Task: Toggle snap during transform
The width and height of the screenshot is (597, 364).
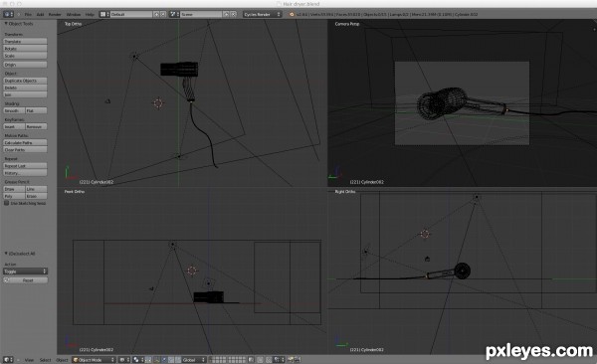Action: [x=269, y=360]
